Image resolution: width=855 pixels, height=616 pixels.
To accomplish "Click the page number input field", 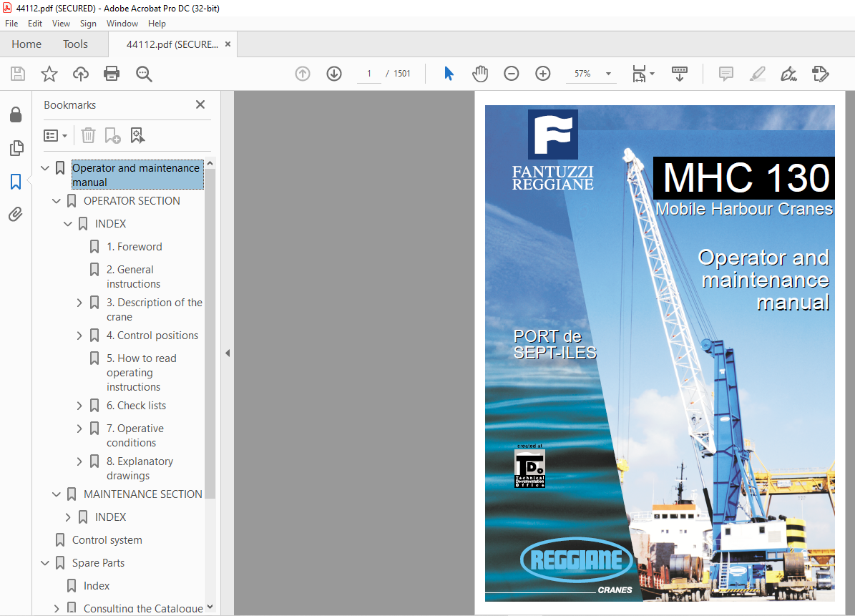I will coord(369,74).
